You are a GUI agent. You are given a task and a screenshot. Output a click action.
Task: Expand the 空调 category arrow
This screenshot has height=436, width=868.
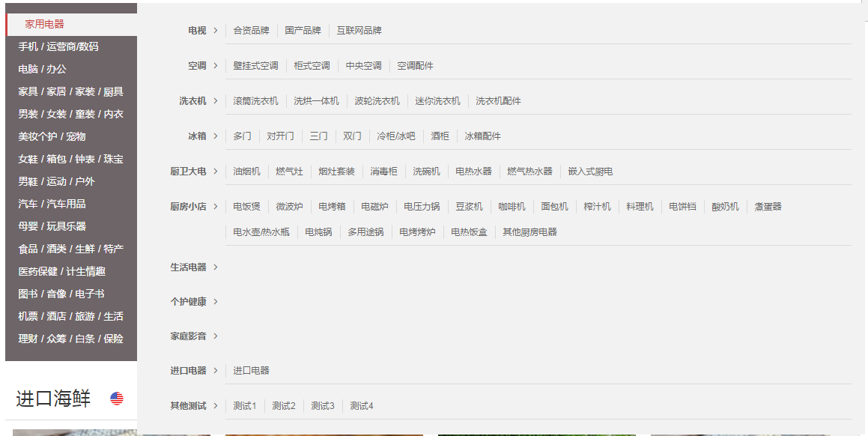216,65
